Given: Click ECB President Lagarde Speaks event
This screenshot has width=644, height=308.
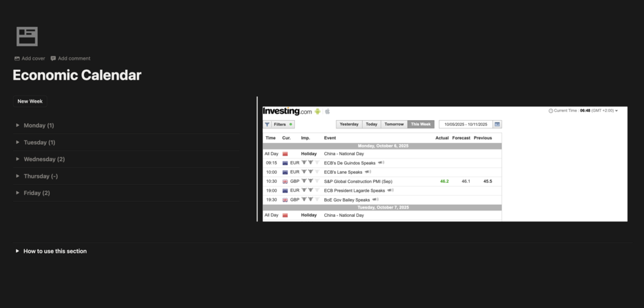Looking at the screenshot, I should [354, 191].
